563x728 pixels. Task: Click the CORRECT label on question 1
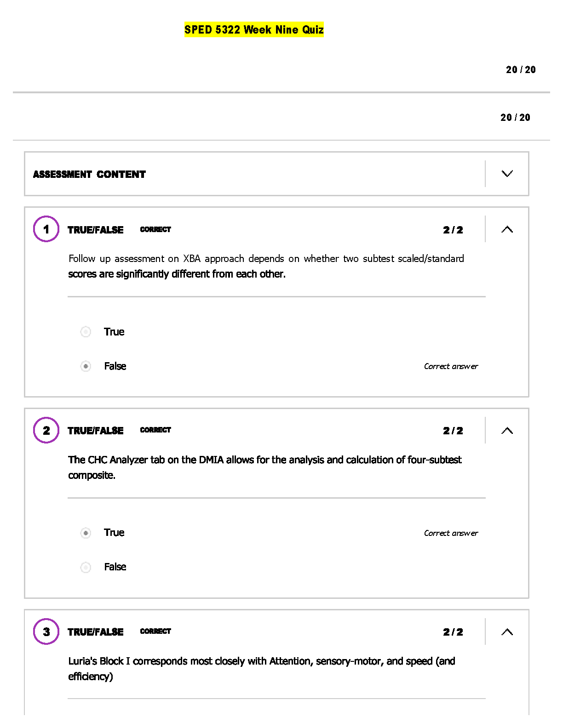tap(155, 229)
